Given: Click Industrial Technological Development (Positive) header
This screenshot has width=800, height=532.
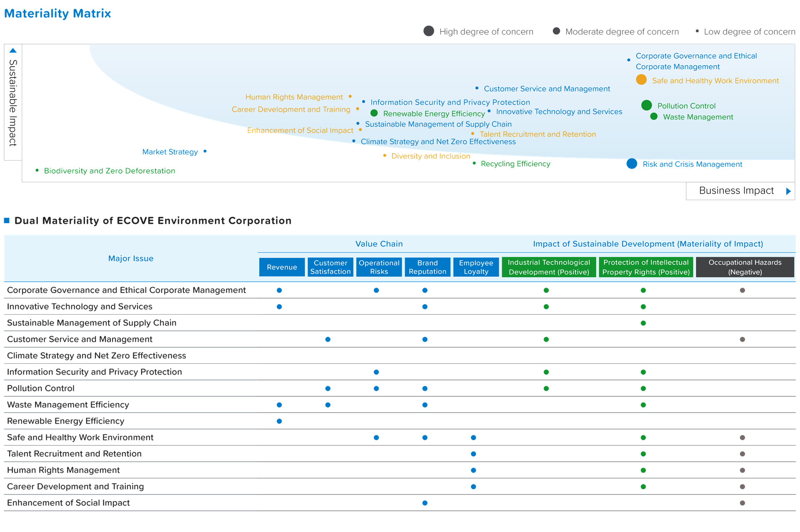Looking at the screenshot, I should (x=549, y=267).
